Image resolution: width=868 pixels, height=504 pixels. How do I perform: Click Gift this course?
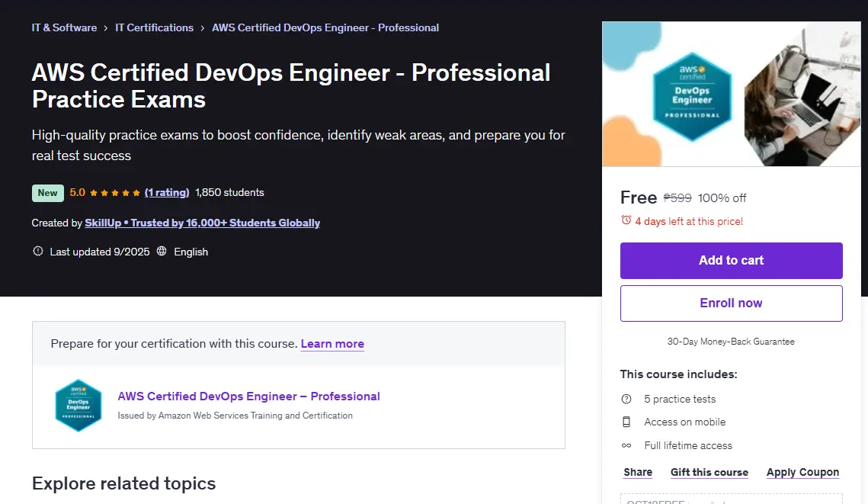[x=709, y=473]
